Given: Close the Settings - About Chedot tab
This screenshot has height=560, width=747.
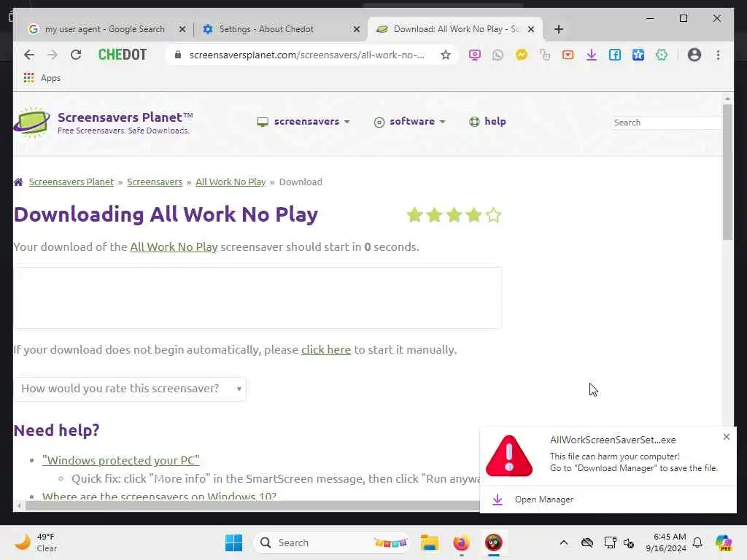Looking at the screenshot, I should (x=356, y=29).
